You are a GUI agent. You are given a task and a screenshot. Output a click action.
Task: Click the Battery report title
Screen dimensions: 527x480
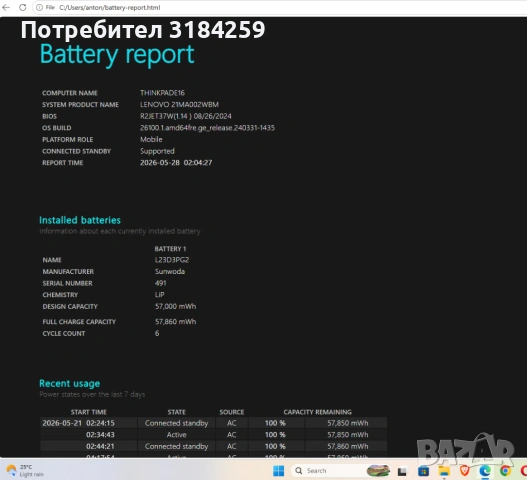tap(117, 54)
